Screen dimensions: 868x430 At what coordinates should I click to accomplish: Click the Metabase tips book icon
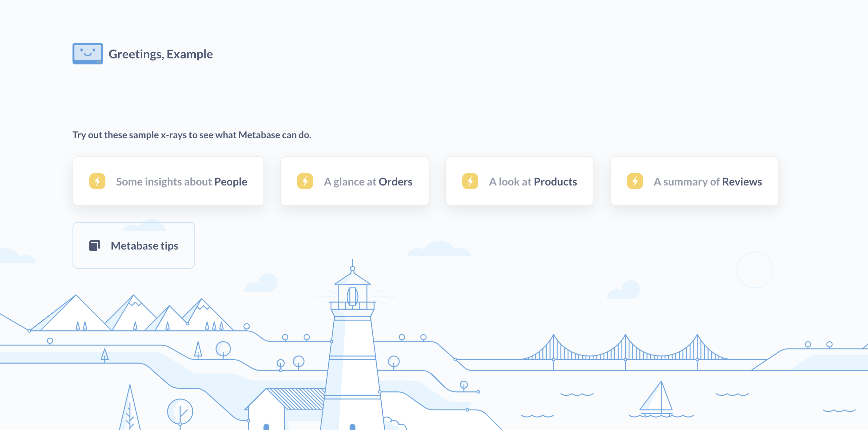(94, 246)
